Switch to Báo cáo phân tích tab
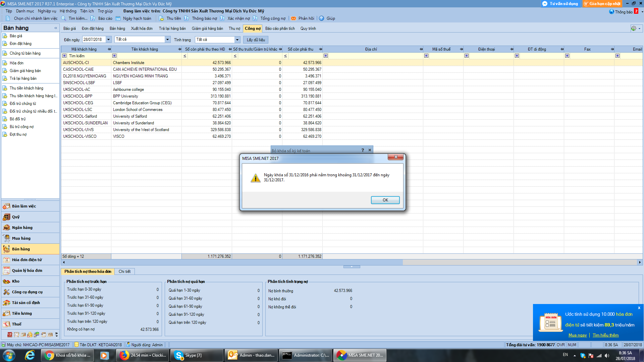 point(280,28)
